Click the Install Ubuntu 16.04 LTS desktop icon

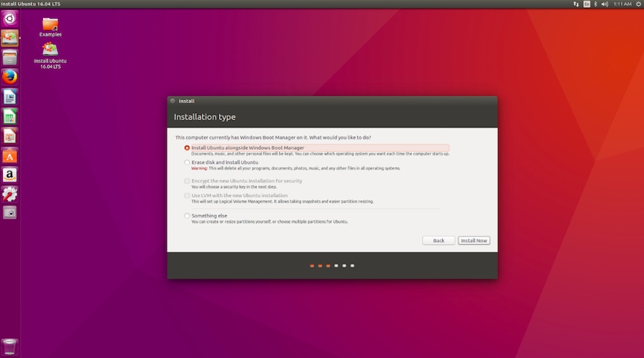(50, 56)
